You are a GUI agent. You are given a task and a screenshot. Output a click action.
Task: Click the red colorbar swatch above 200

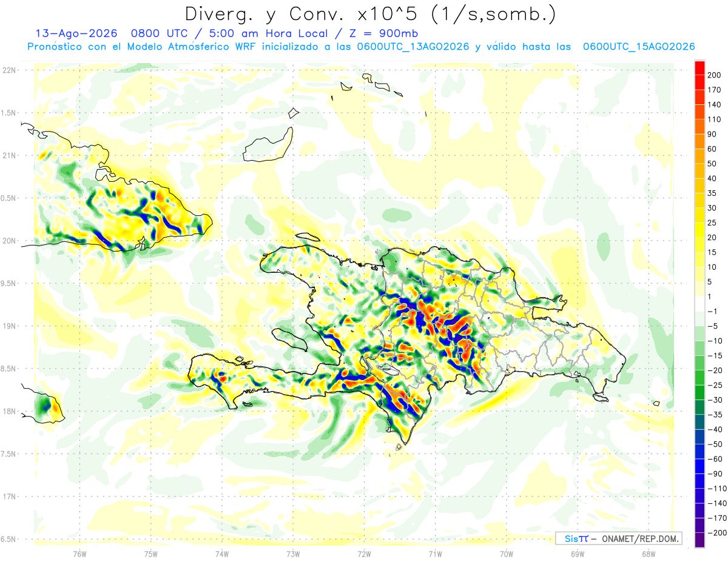pos(699,68)
